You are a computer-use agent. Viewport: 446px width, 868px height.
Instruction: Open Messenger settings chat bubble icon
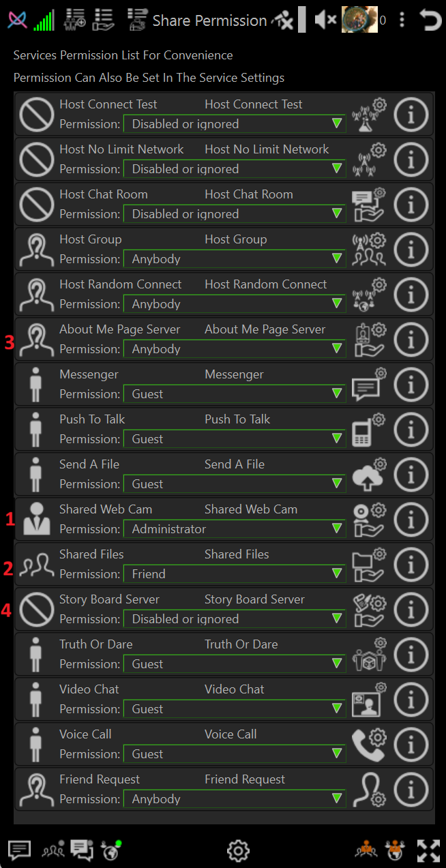[x=369, y=385]
